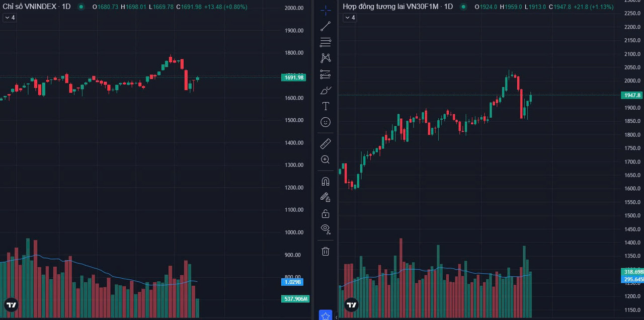The image size is (644, 320).
Task: Select the trend line drawing tool
Action: coord(326,26)
